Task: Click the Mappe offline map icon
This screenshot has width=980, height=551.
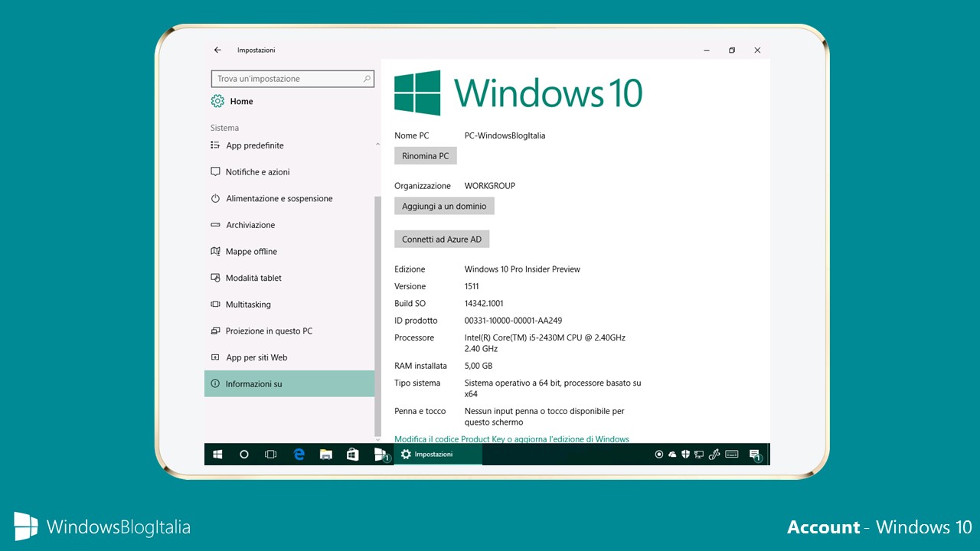Action: point(215,252)
